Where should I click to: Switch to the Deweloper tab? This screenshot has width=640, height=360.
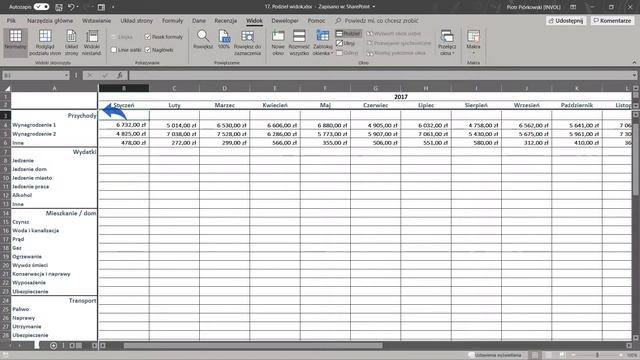click(285, 20)
